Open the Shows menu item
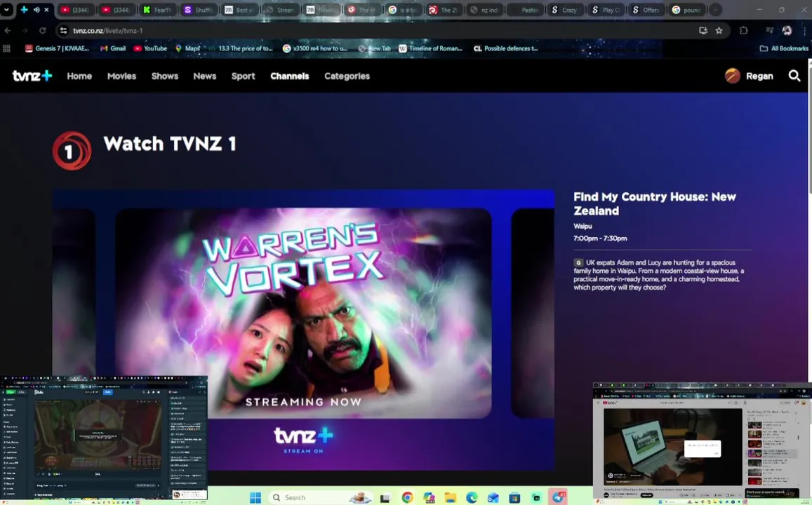This screenshot has width=812, height=505. 165,76
